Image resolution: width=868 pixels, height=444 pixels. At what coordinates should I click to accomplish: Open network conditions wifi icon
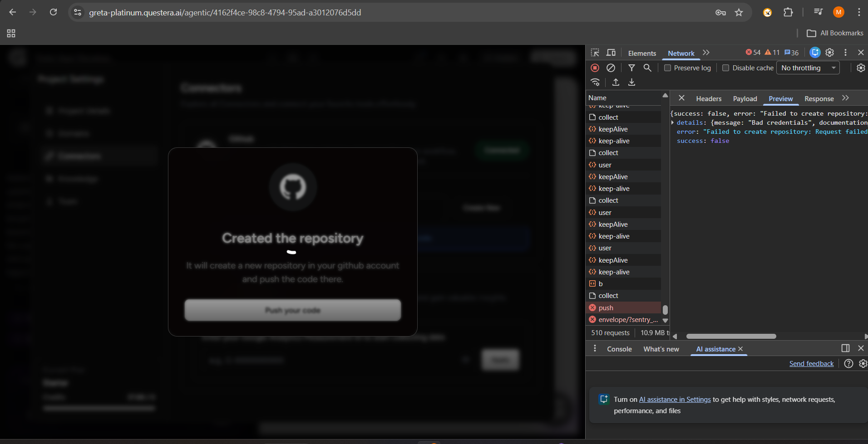[595, 82]
